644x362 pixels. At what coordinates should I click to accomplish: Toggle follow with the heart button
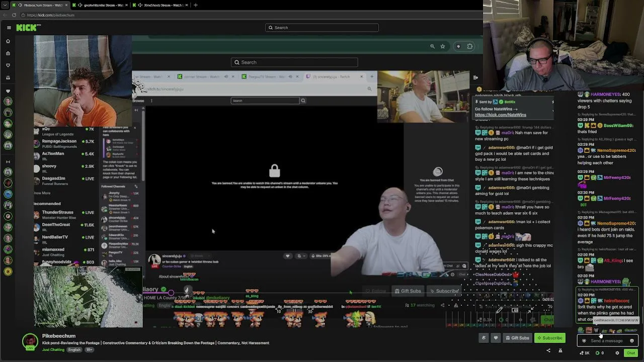pos(496,338)
